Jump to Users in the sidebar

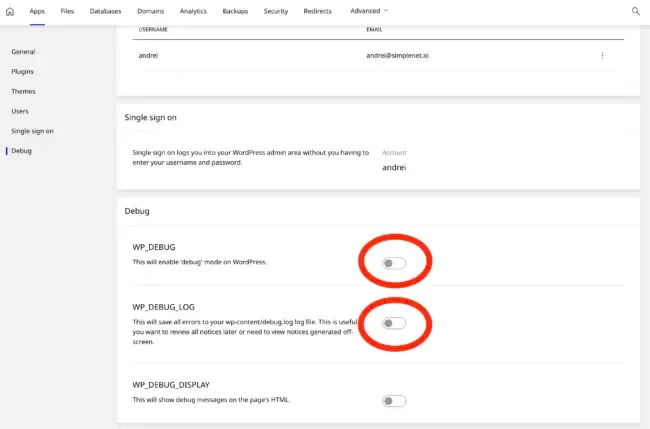20,111
